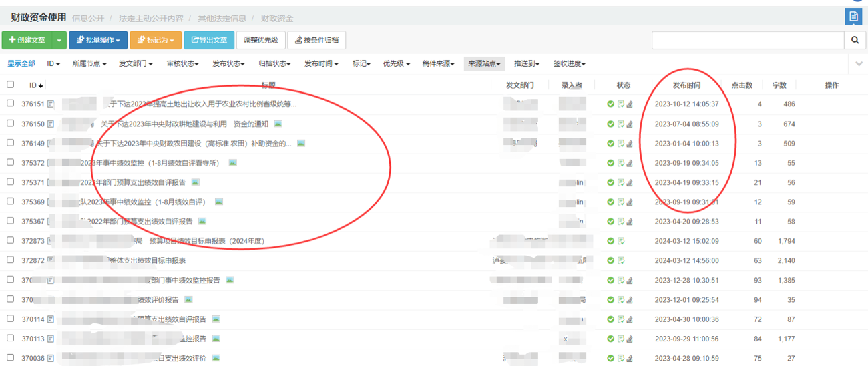Click into the search input field

pos(748,40)
